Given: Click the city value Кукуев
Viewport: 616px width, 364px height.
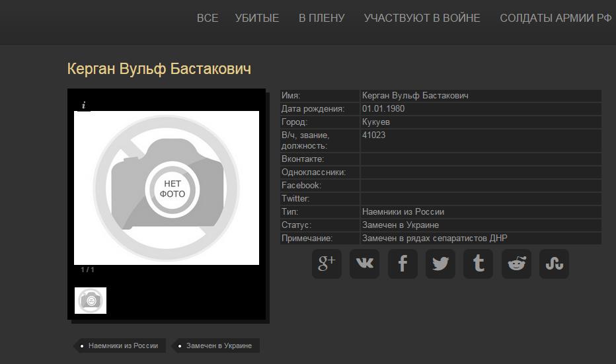Looking at the screenshot, I should 376,122.
